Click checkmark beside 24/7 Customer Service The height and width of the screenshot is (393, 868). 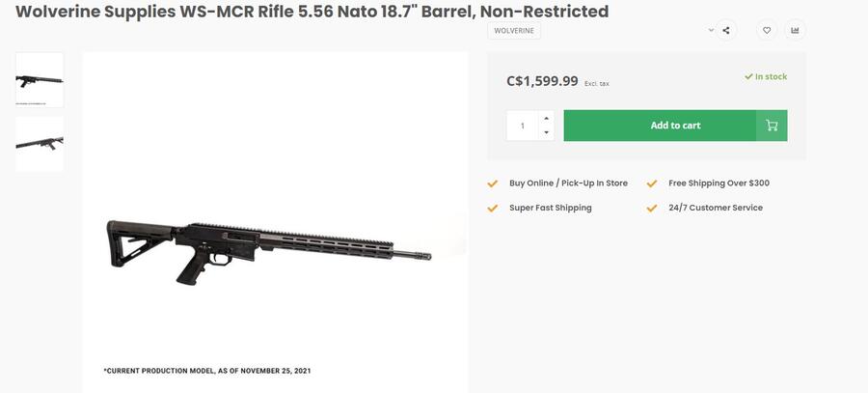(652, 208)
